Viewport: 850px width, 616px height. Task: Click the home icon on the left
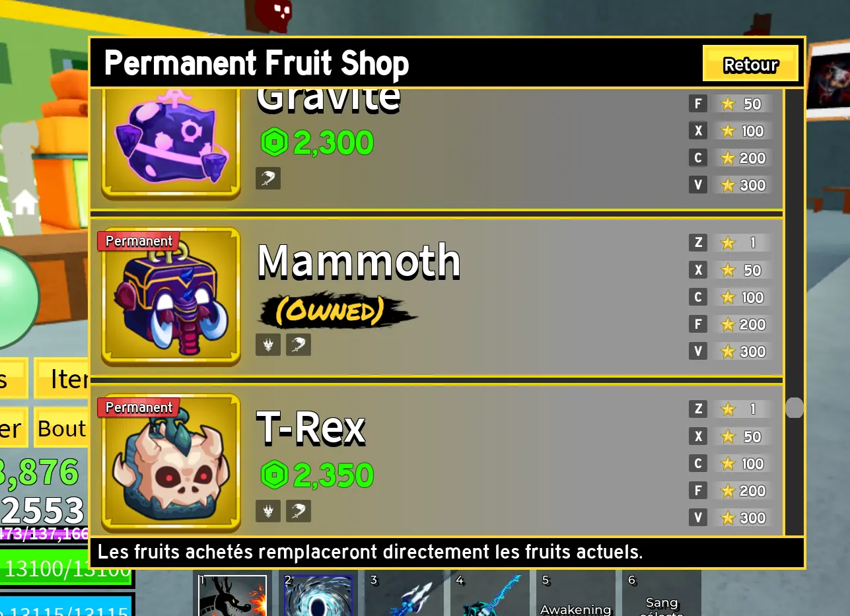coord(25,201)
